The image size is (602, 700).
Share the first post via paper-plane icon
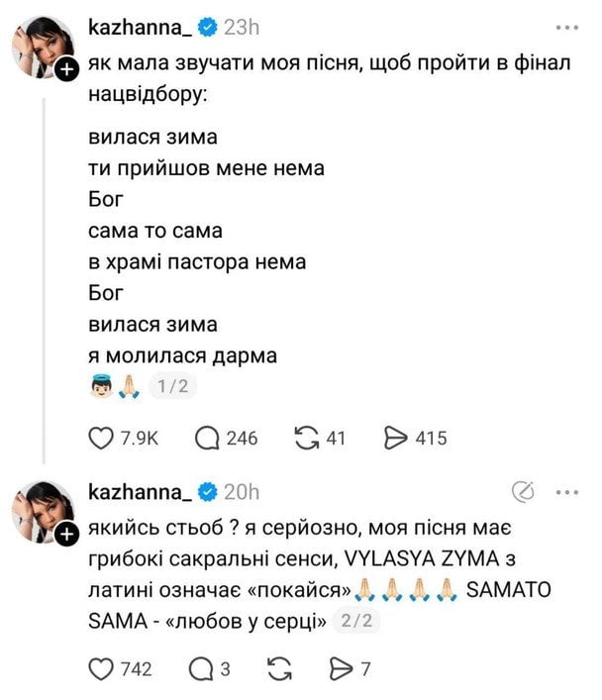tap(397, 439)
